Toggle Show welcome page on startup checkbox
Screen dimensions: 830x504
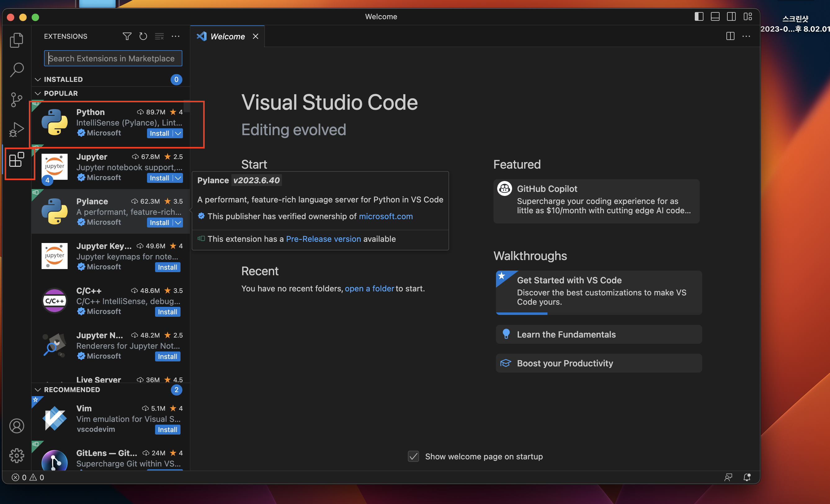pos(413,457)
